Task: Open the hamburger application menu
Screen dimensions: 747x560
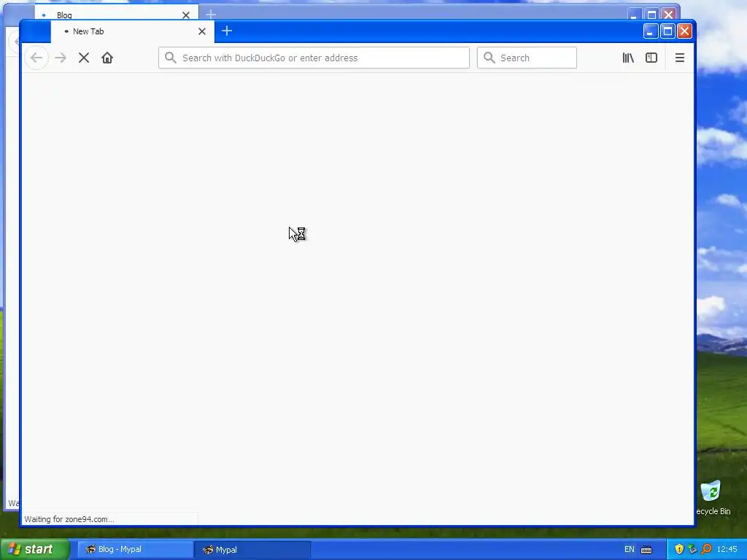Action: [680, 58]
